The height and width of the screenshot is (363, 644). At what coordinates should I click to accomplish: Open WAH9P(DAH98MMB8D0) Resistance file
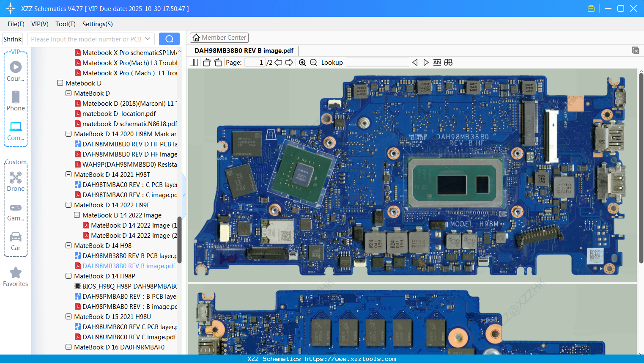pyautogui.click(x=129, y=165)
